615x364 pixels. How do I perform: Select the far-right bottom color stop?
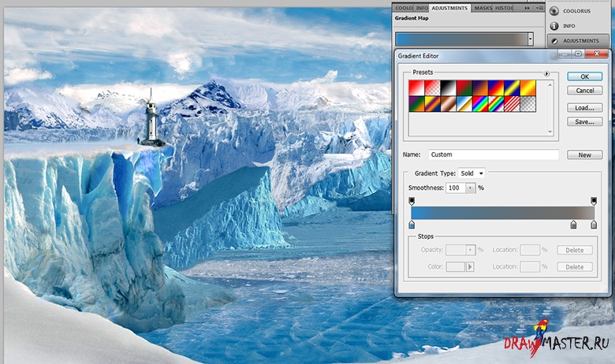pos(594,225)
